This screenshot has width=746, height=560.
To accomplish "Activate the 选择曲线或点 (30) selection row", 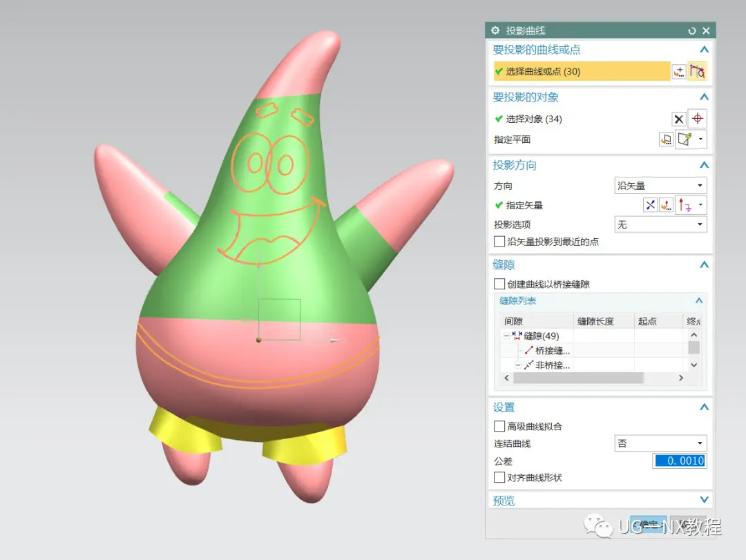I will pyautogui.click(x=582, y=71).
